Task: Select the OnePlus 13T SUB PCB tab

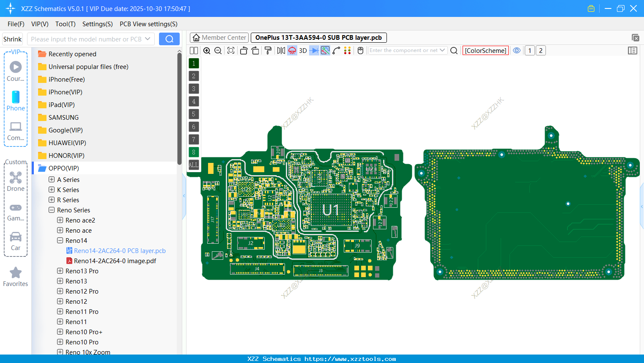Action: coord(318,38)
